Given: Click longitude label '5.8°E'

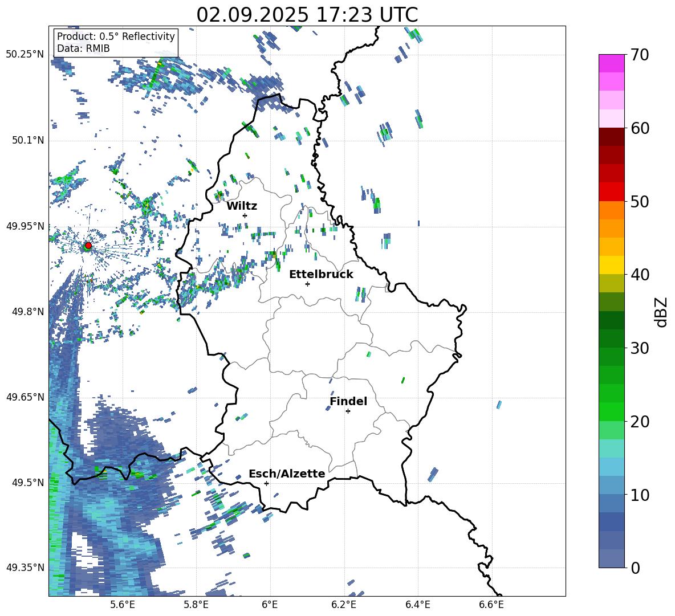Looking at the screenshot, I should click(x=196, y=605).
